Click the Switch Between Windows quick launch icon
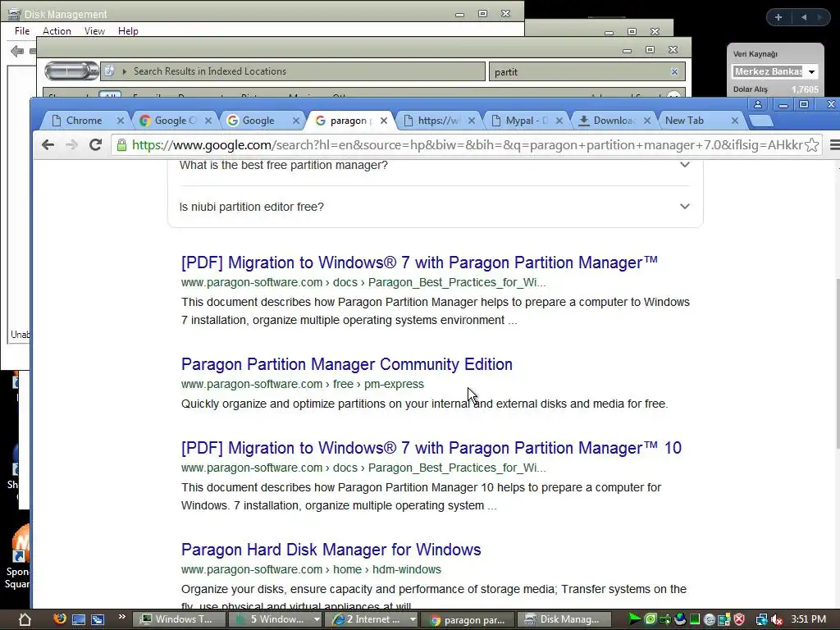 tap(98, 620)
